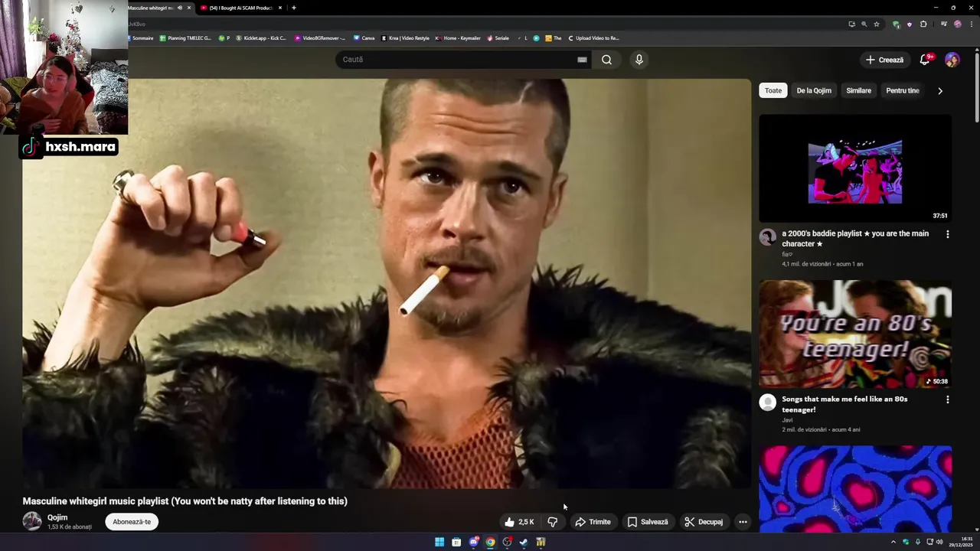Open Sommaire bookmark
This screenshot has height=551, width=980.
(139, 37)
